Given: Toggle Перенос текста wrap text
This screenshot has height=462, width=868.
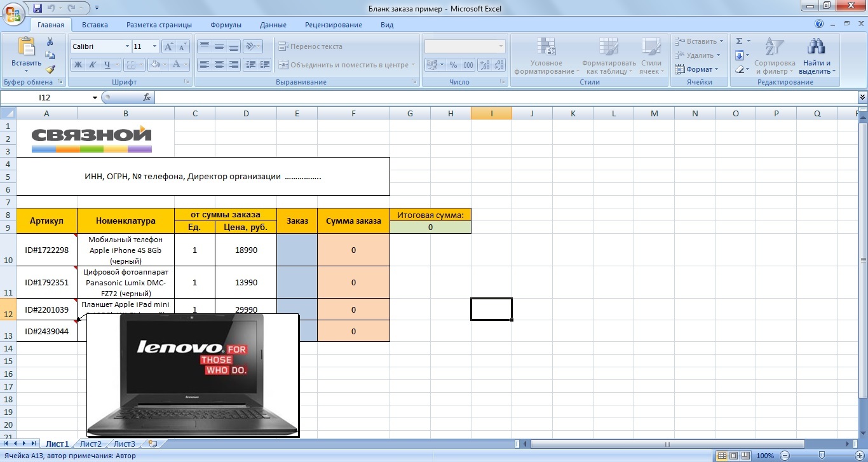Looking at the screenshot, I should 310,46.
